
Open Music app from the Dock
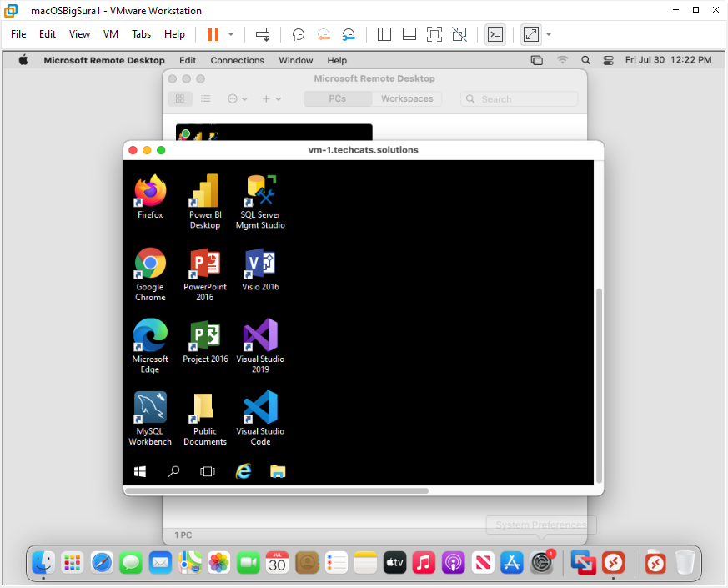point(424,563)
